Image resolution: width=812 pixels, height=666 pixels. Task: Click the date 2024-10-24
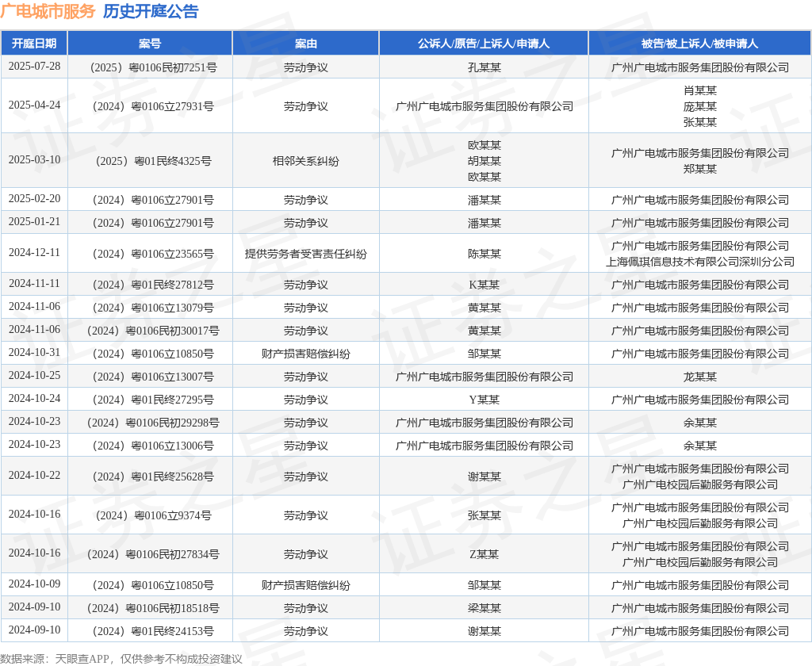(34, 398)
